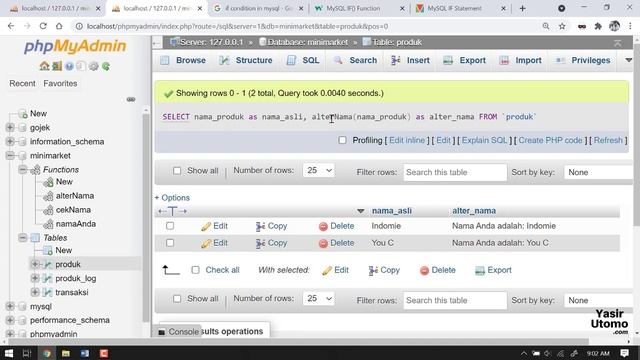Open the Favorites navigation tab

click(60, 83)
